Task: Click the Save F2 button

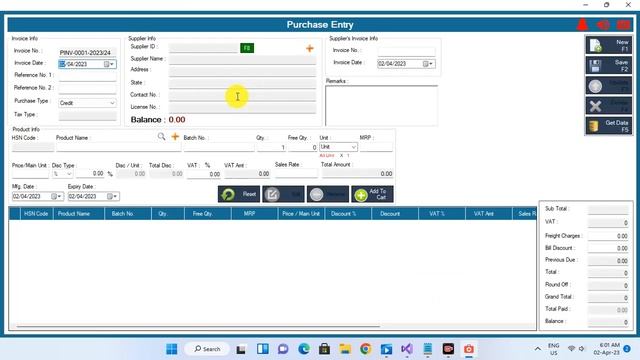Action: click(x=609, y=65)
